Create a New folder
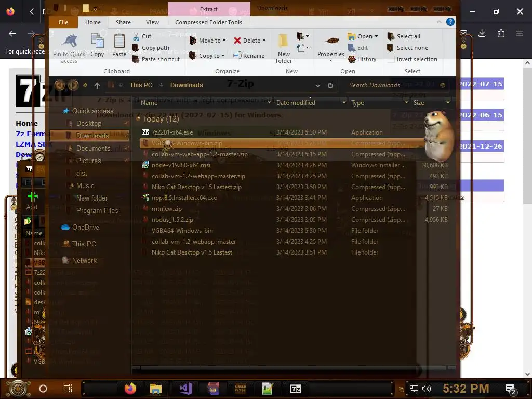 coord(284,48)
